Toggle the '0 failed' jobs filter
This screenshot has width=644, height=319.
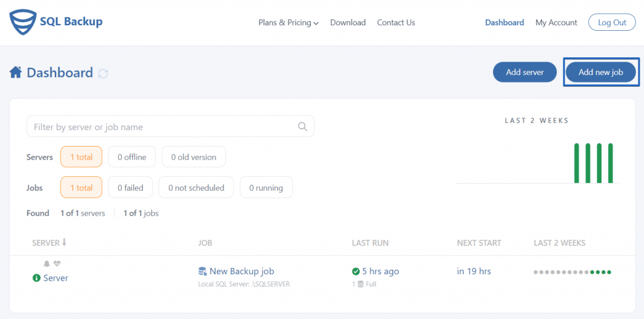[x=130, y=187]
